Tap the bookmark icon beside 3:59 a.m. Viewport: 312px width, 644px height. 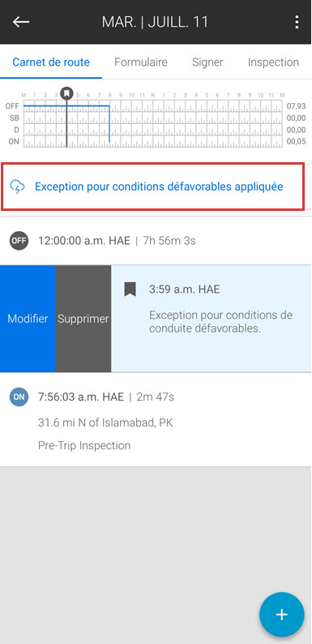(130, 290)
